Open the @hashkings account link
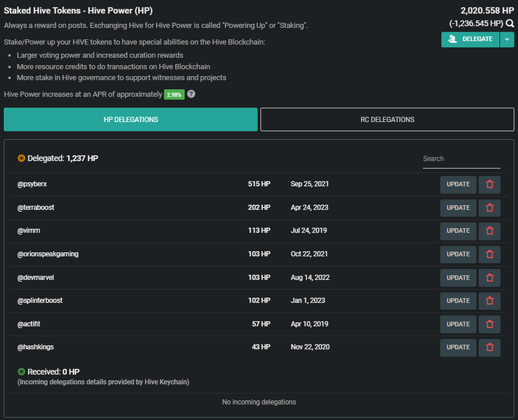The width and height of the screenshot is (518, 420). (35, 347)
